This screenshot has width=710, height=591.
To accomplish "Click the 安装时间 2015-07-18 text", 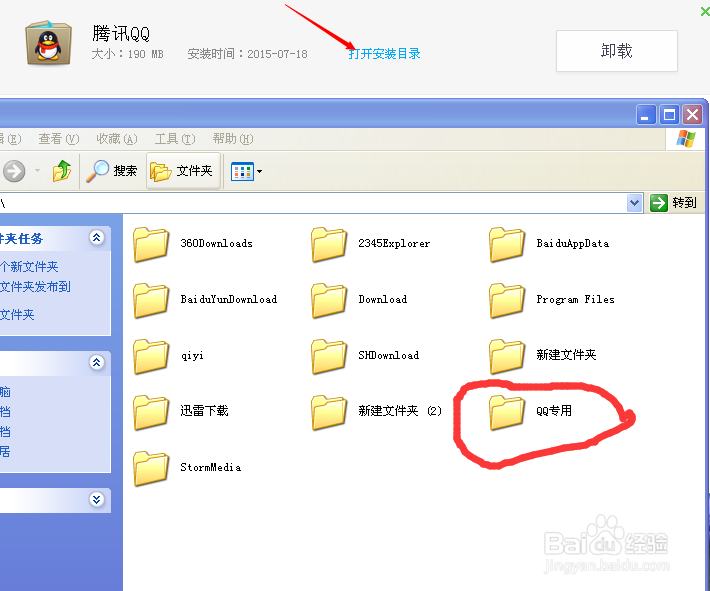I will coord(247,54).
